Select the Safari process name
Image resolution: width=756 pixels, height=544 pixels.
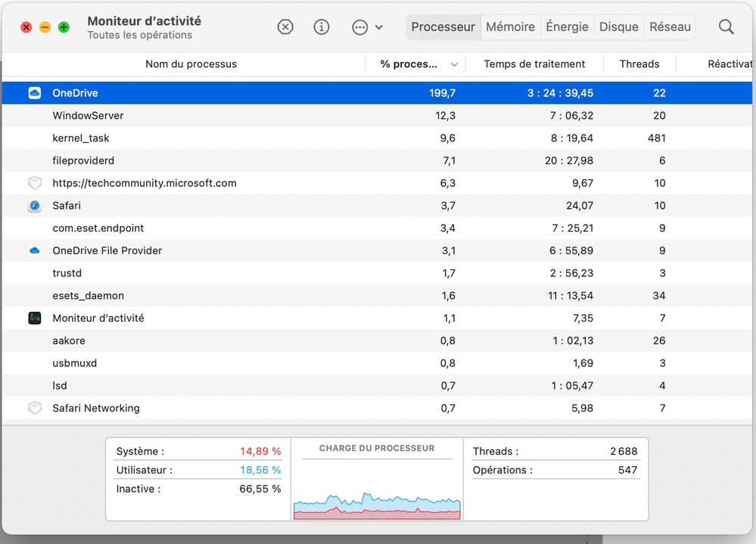[67, 206]
